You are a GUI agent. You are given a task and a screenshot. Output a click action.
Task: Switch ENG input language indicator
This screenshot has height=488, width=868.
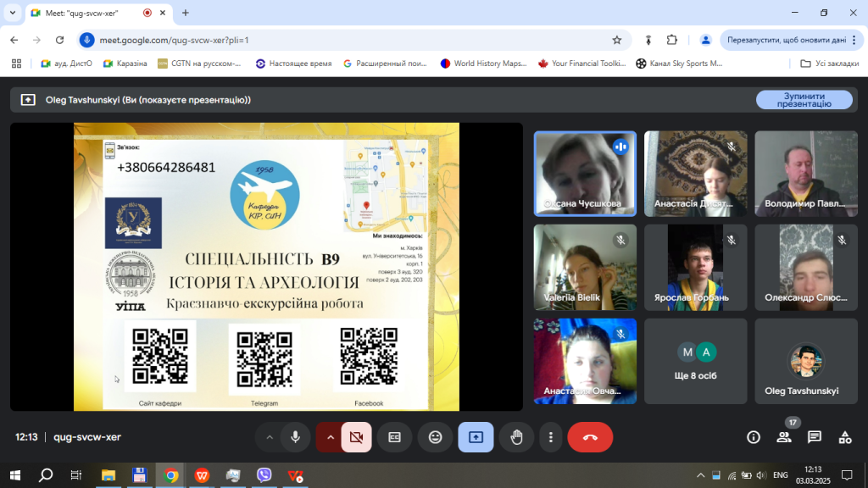[x=781, y=475]
